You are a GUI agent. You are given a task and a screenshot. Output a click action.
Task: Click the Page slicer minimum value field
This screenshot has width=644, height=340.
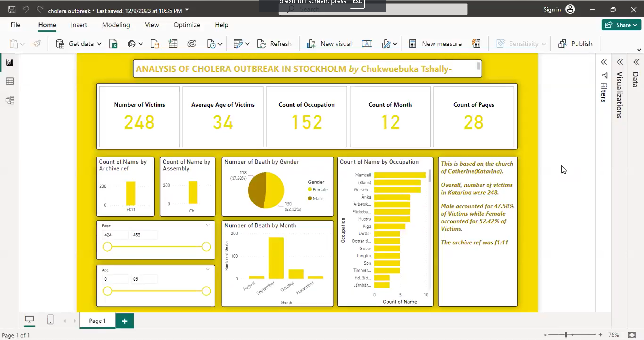point(115,235)
